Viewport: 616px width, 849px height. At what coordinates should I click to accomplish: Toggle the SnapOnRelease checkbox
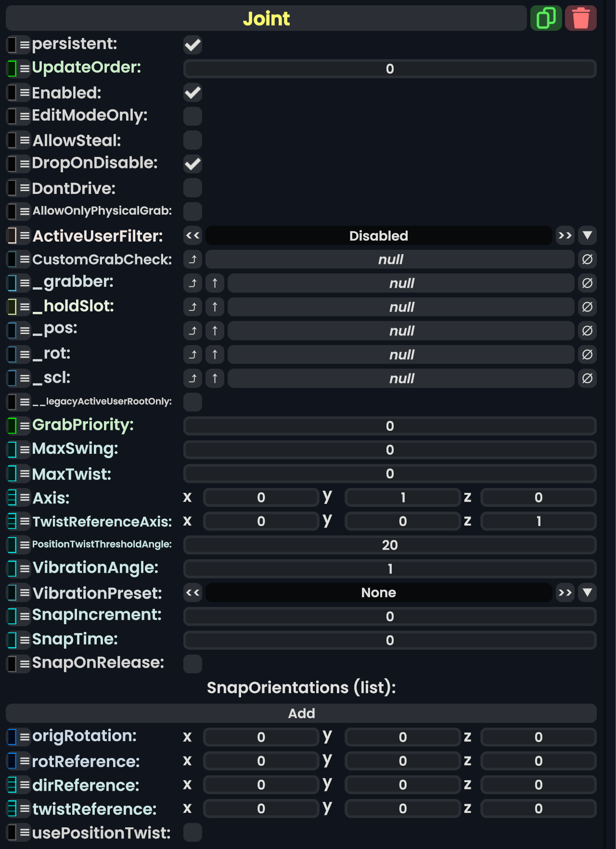point(192,664)
